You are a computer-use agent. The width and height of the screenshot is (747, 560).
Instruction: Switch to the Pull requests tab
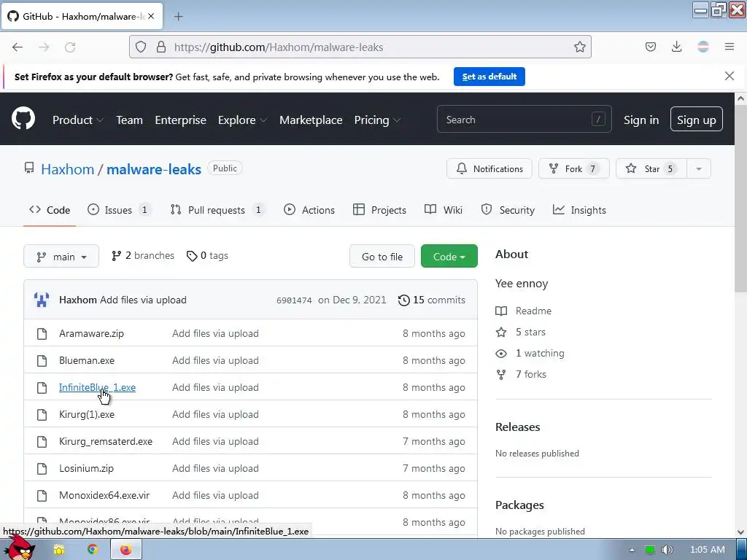[x=217, y=210]
